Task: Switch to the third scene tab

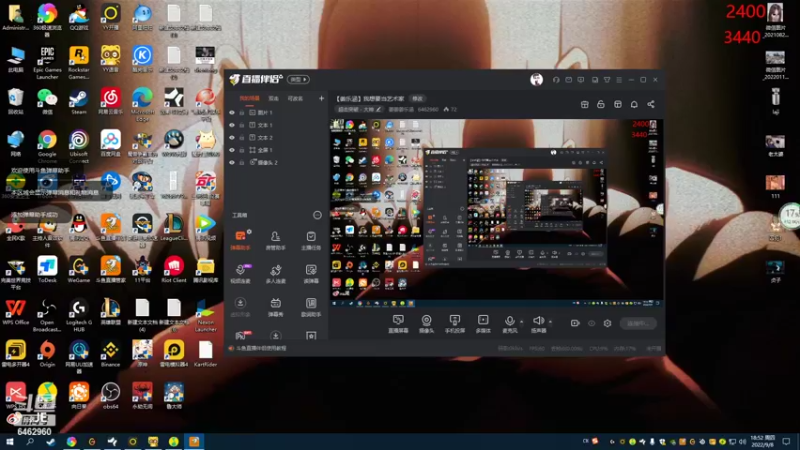Action: [295, 98]
